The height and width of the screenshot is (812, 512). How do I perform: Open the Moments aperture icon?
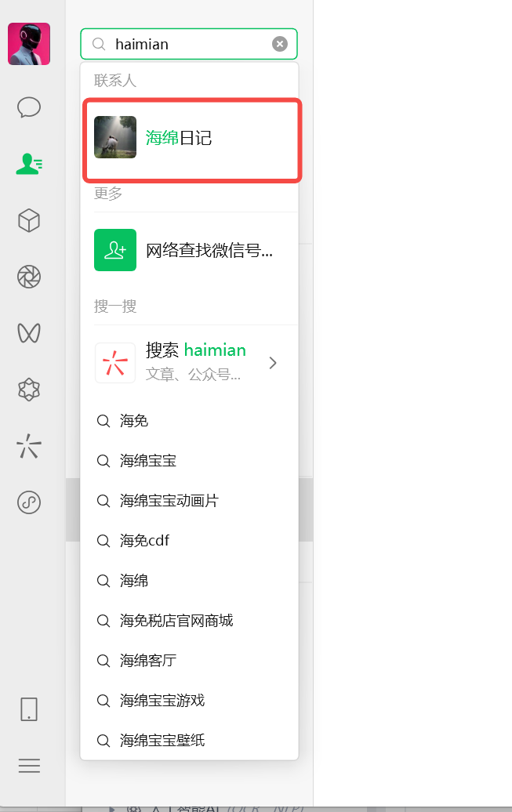pyautogui.click(x=29, y=277)
